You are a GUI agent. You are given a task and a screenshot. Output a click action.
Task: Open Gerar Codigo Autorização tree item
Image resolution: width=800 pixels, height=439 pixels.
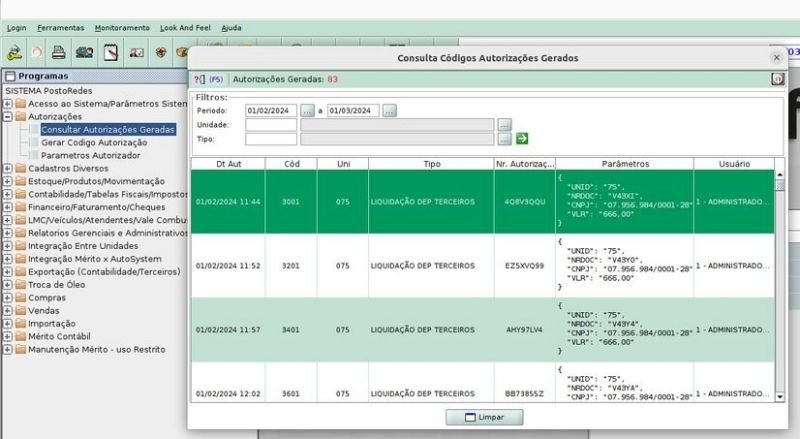click(x=94, y=142)
